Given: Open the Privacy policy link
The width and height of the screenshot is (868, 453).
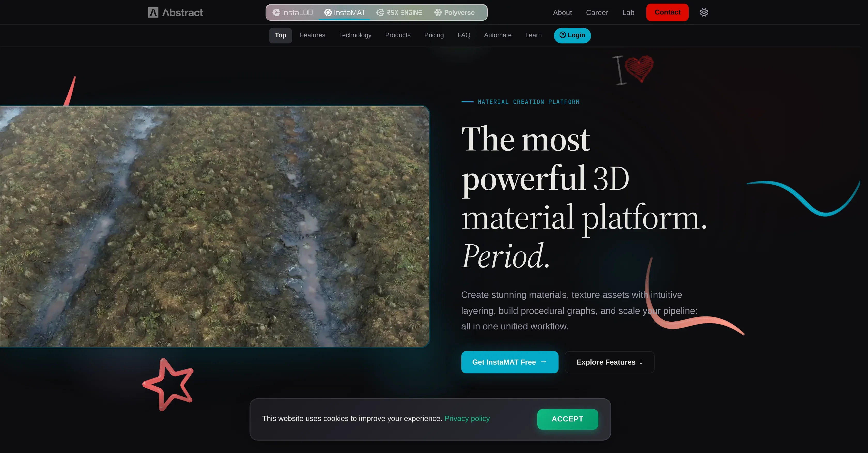Looking at the screenshot, I should 467,418.
